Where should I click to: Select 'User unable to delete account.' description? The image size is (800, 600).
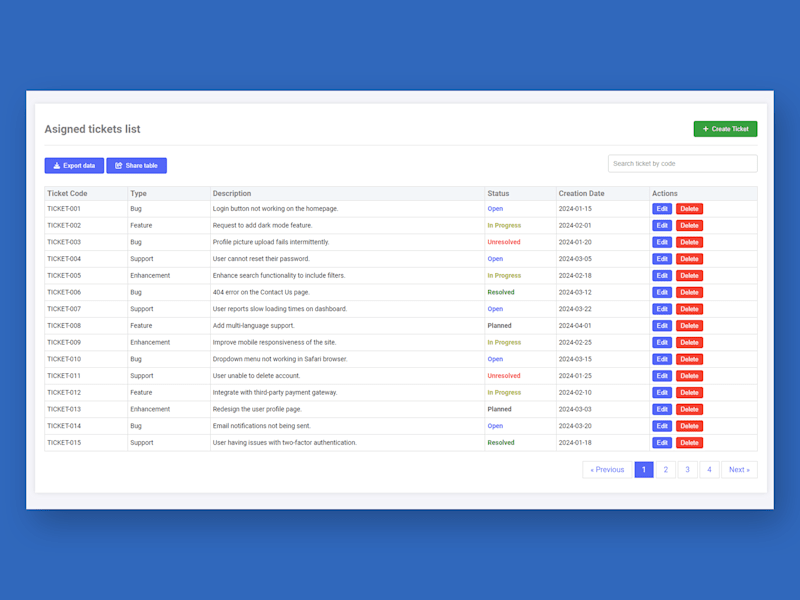pos(257,376)
